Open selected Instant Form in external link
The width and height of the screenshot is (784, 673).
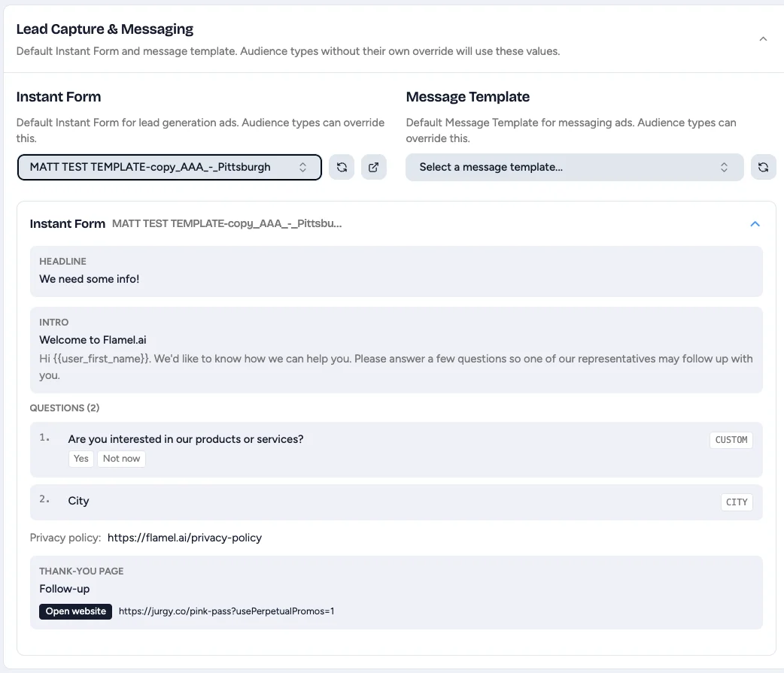[373, 167]
